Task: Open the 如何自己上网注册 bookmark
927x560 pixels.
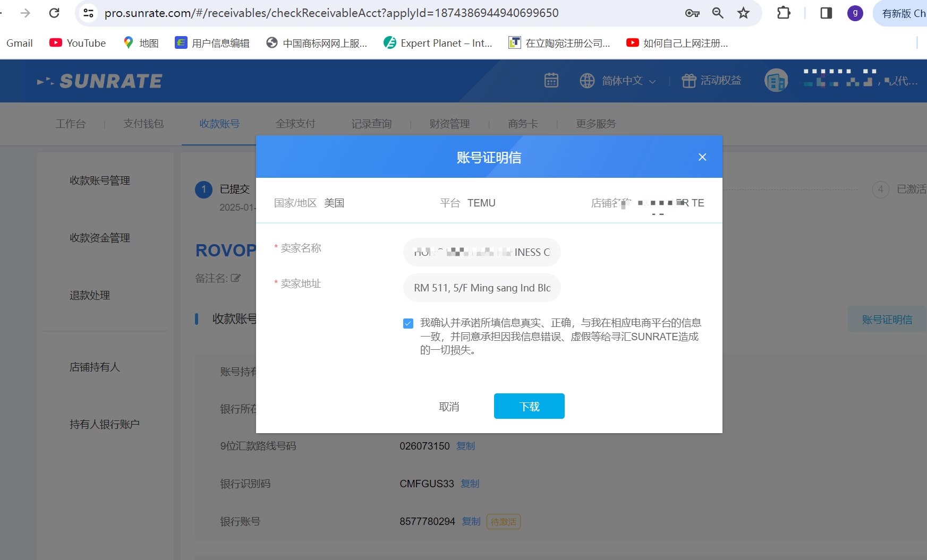Action: 677,43
